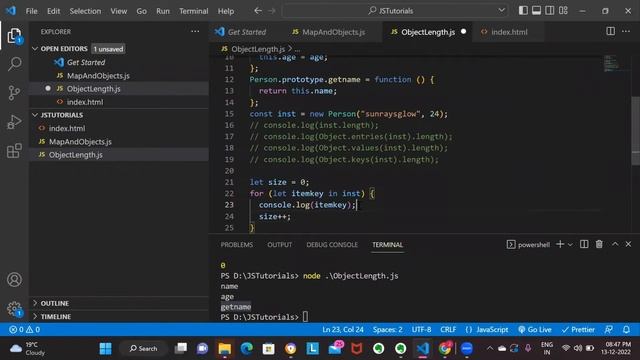
Task: Open File Explorer from taskbar
Action: point(224,349)
